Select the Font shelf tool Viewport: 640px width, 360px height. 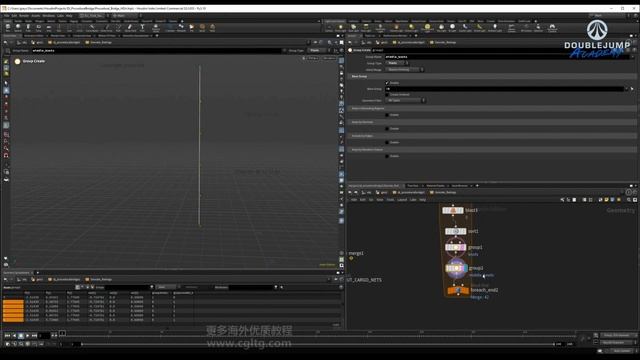tap(142, 27)
